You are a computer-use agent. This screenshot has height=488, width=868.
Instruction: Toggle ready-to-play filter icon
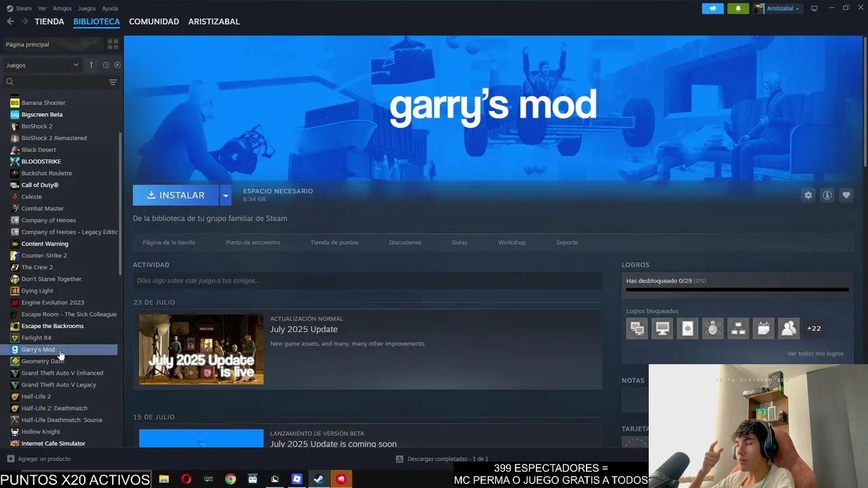117,65
